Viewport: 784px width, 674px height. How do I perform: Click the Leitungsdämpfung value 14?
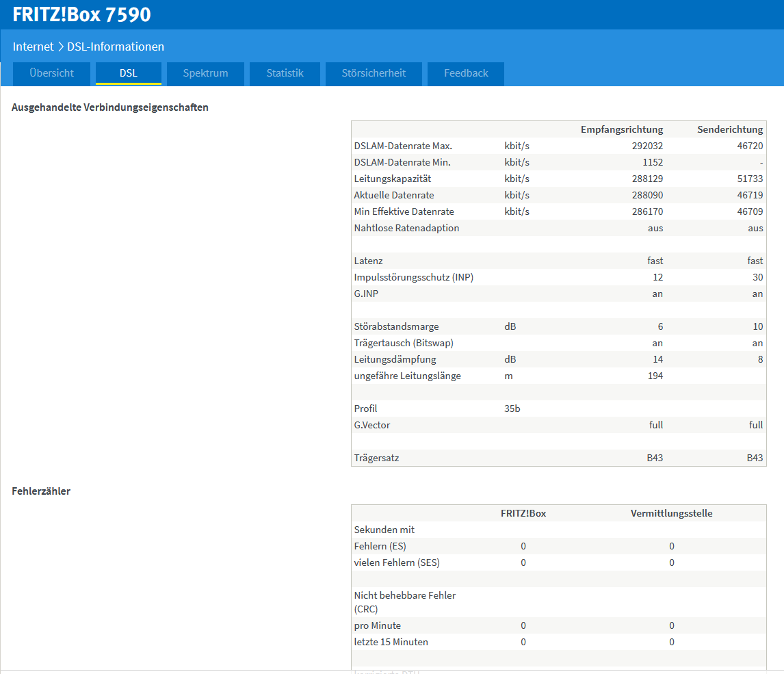coord(658,359)
